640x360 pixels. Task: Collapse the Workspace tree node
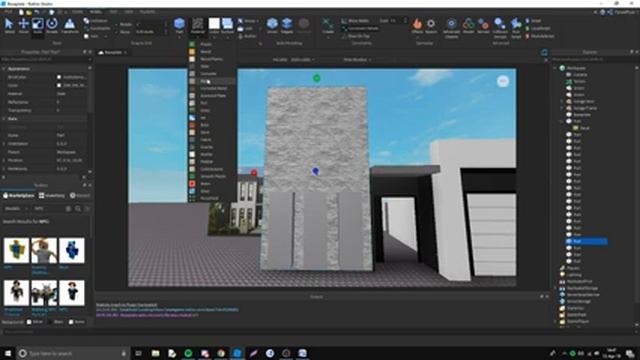pos(556,68)
